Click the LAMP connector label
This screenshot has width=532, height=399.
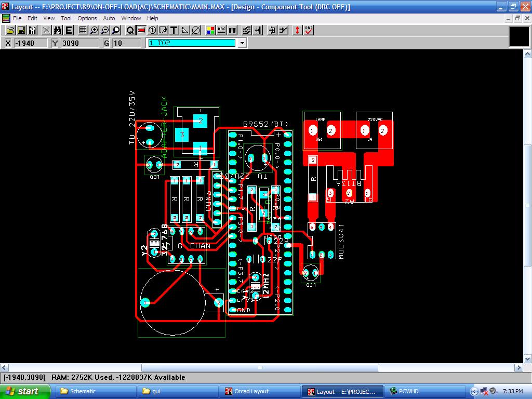(x=320, y=119)
